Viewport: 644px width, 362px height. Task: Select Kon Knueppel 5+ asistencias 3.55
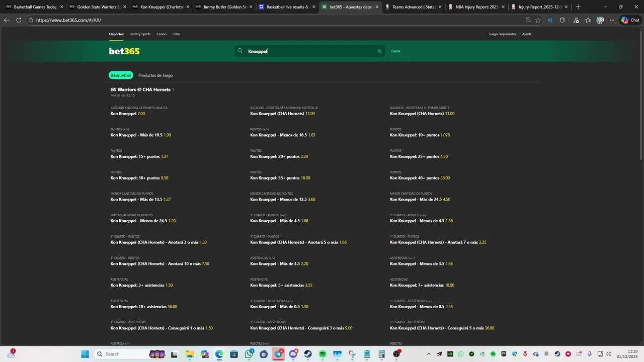[281, 285]
